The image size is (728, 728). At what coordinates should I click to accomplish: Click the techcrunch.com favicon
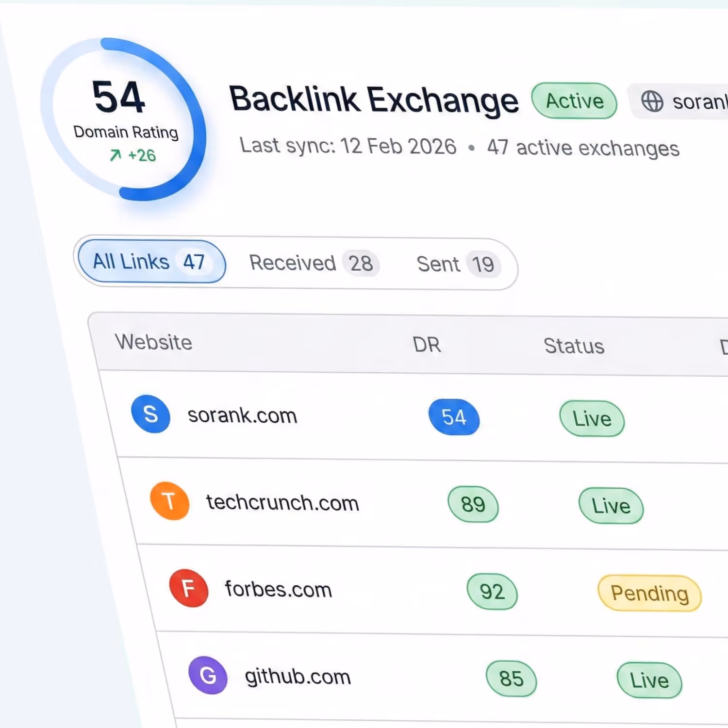(170, 501)
